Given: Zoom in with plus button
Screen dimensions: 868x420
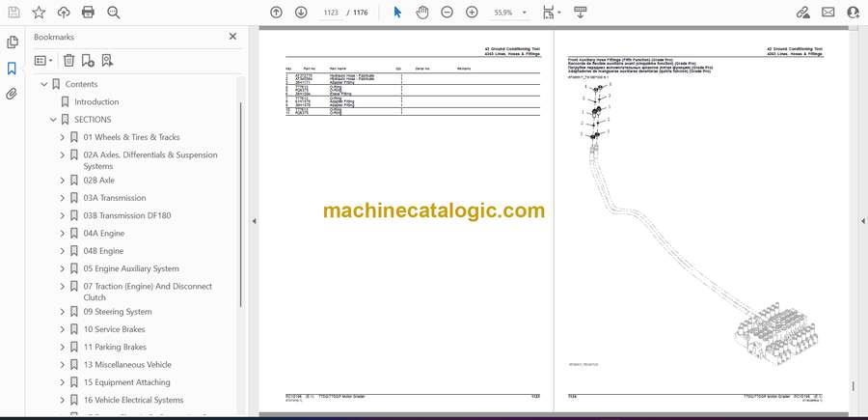Looking at the screenshot, I should (472, 13).
